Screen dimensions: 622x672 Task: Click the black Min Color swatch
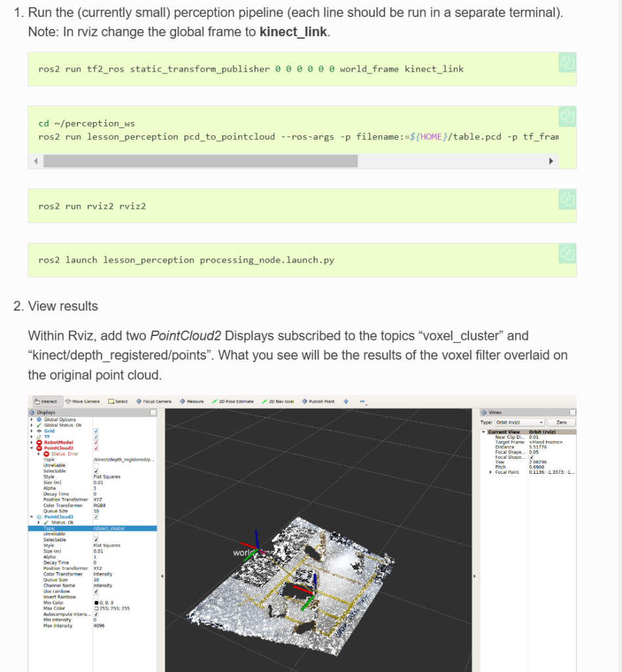tap(96, 602)
